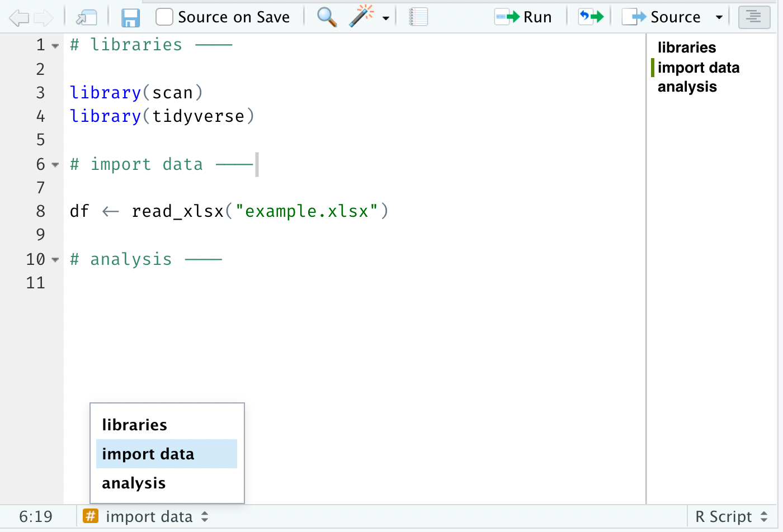Click the compile report notebook icon

(418, 17)
